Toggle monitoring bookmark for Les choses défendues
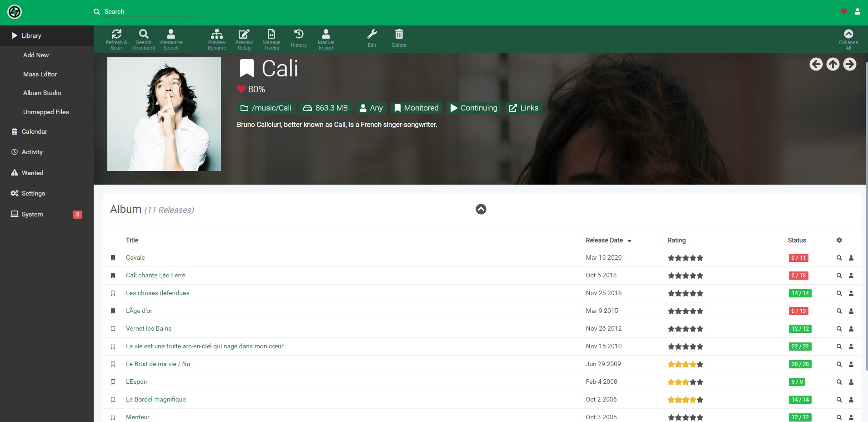 point(113,293)
